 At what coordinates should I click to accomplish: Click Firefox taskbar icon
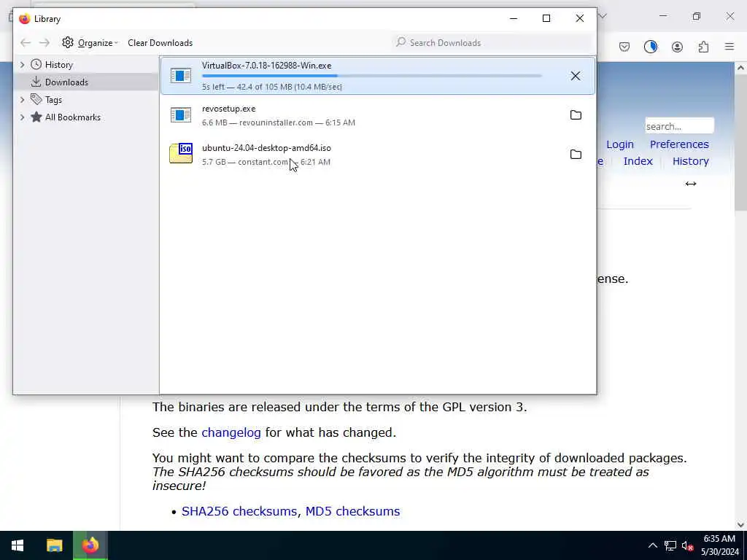tap(90, 545)
